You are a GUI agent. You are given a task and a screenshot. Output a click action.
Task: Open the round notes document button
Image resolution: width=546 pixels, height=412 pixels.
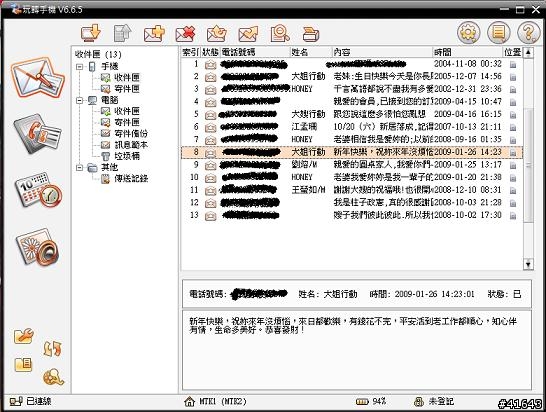(x=499, y=33)
